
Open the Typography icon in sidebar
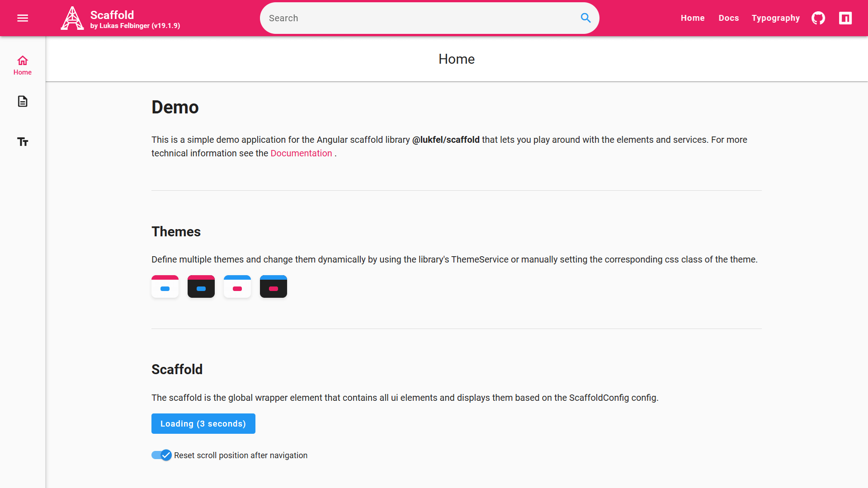coord(23,142)
